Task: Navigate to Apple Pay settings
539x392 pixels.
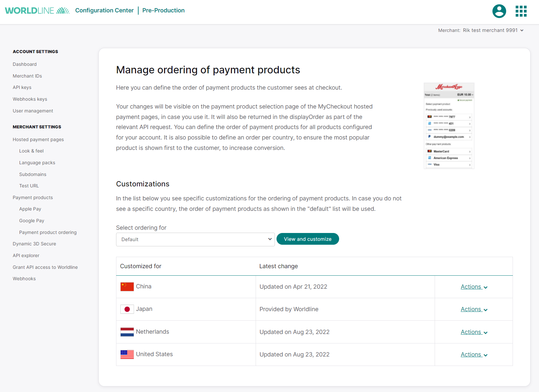Action: [30, 209]
